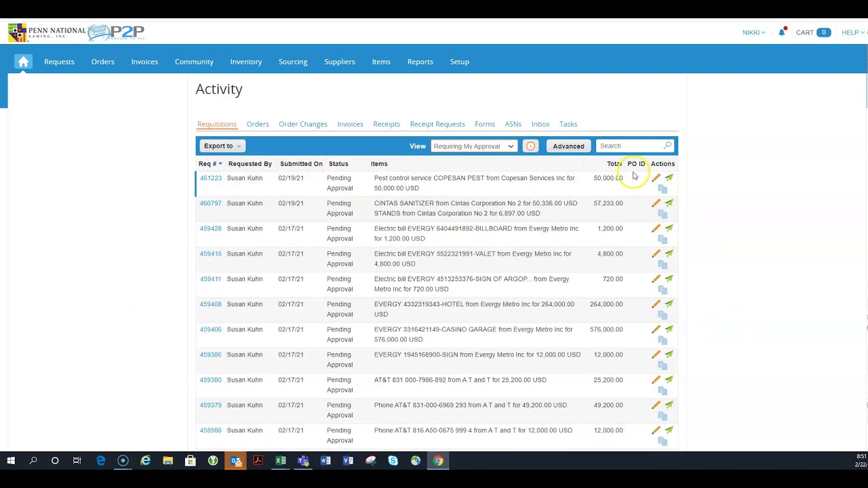Open the Suppliers menu
This screenshot has height=488, width=868.
340,62
